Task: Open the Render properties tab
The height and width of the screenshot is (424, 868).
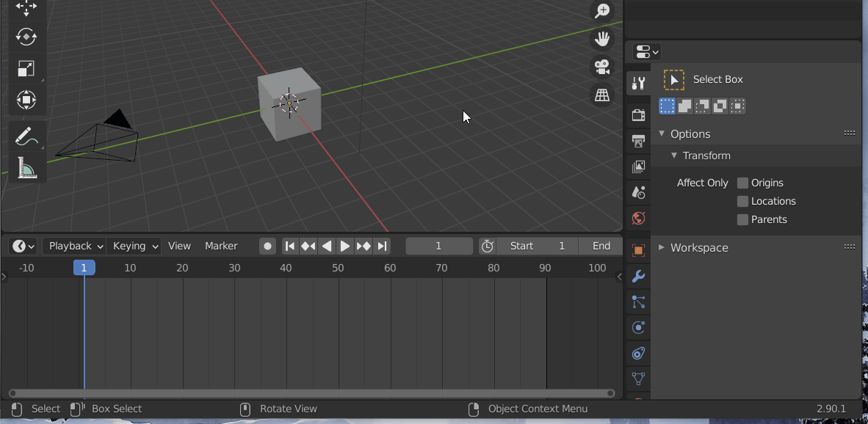Action: click(638, 114)
